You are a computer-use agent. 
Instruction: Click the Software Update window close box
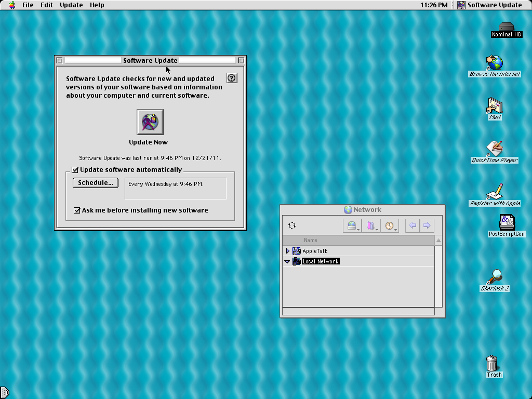pos(59,60)
